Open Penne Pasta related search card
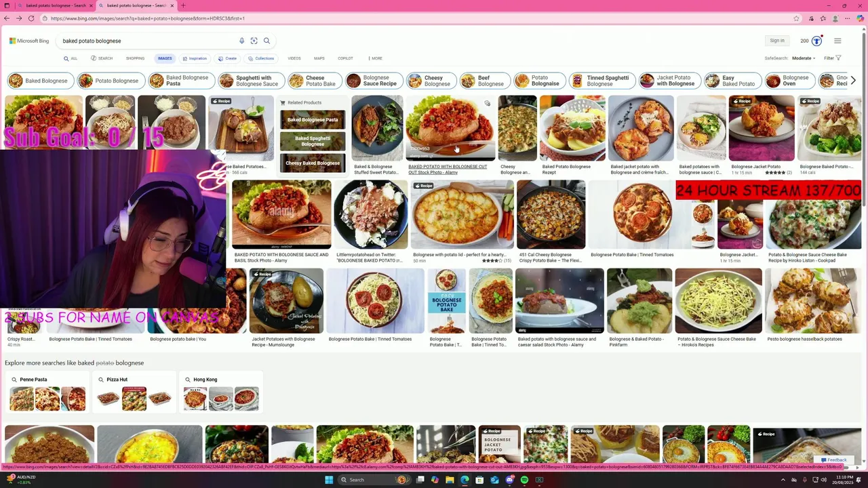The width and height of the screenshot is (868, 488). click(x=48, y=392)
